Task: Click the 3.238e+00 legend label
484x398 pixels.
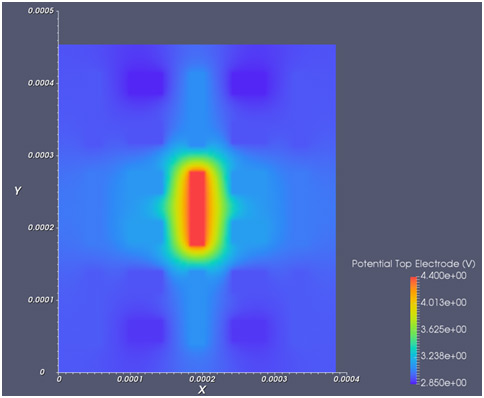Action: (443, 356)
